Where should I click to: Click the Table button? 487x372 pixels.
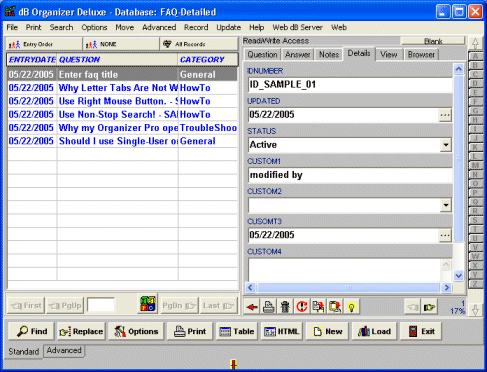[237, 331]
